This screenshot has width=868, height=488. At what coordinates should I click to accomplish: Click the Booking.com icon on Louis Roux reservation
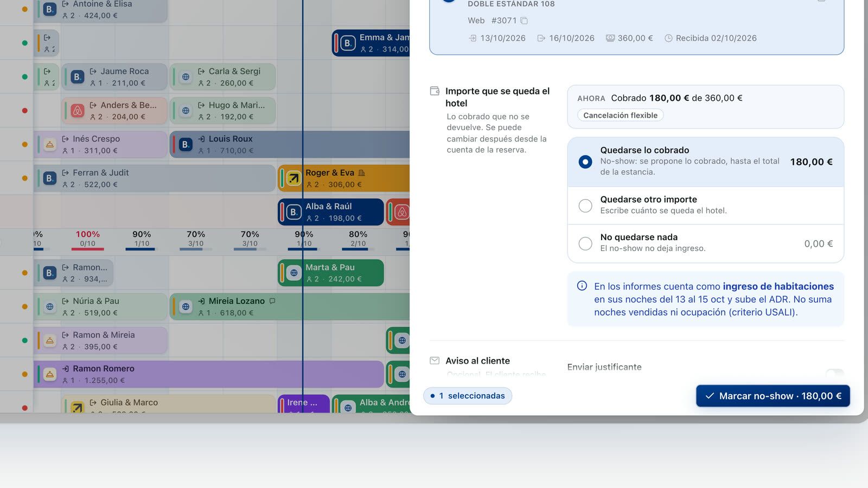[186, 144]
